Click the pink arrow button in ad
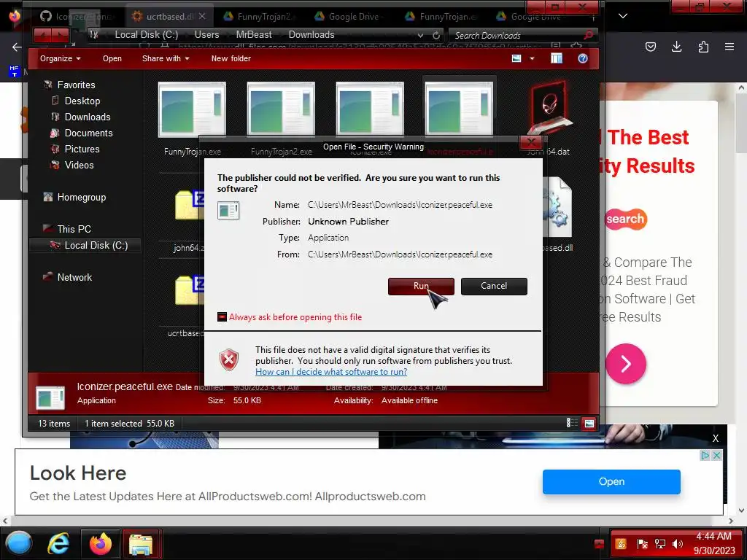This screenshot has width=747, height=560. pyautogui.click(x=625, y=364)
